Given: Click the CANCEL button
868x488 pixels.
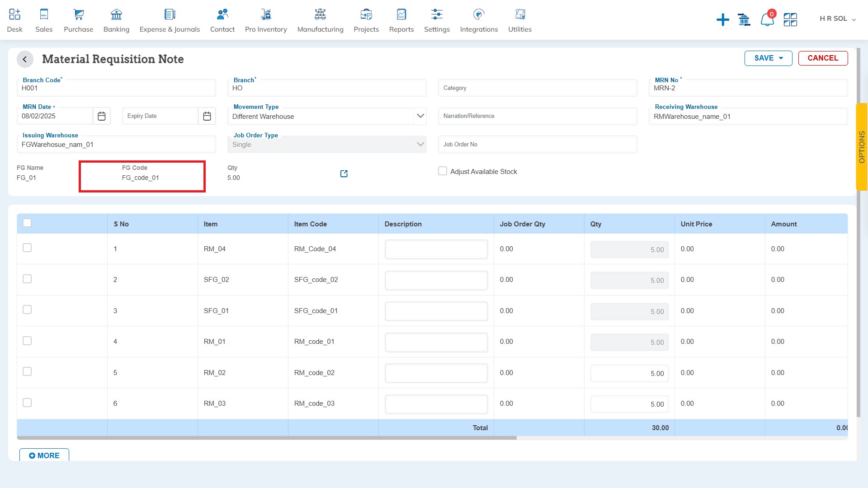Looking at the screenshot, I should [x=823, y=58].
